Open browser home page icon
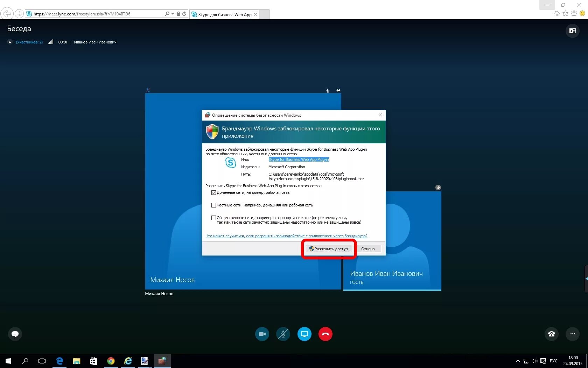This screenshot has height=368, width=588. [x=557, y=13]
